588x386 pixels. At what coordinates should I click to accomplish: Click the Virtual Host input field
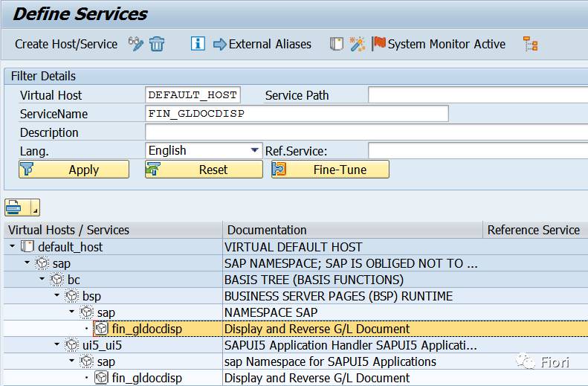[193, 95]
